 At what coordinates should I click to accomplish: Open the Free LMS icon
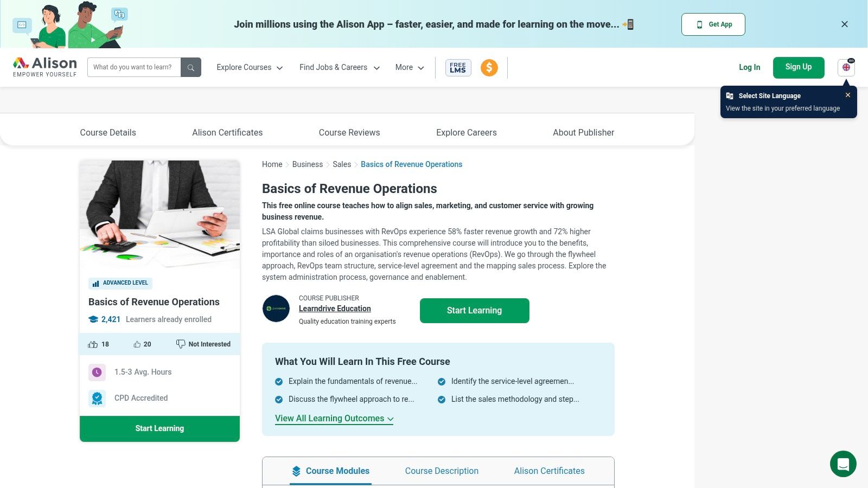pyautogui.click(x=458, y=67)
